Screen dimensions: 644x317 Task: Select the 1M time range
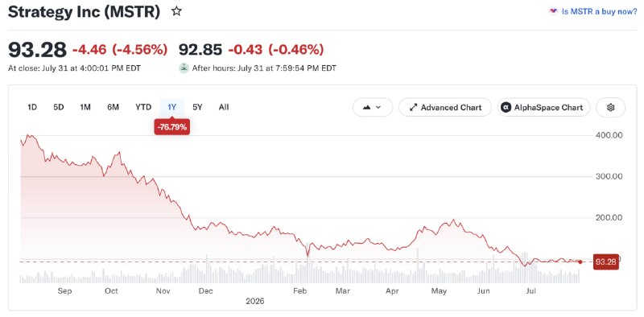pyautogui.click(x=85, y=107)
